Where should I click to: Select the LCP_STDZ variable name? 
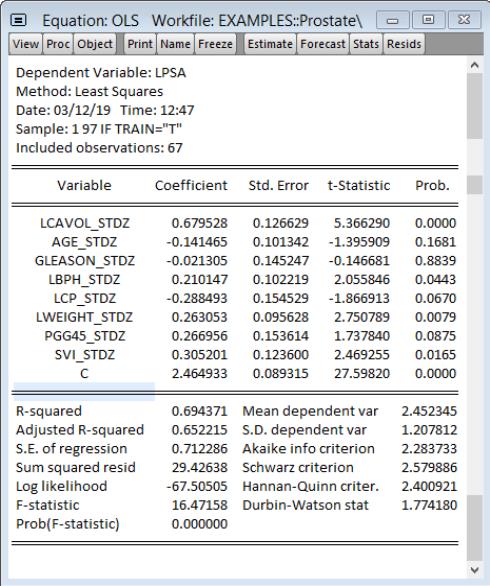(84, 298)
